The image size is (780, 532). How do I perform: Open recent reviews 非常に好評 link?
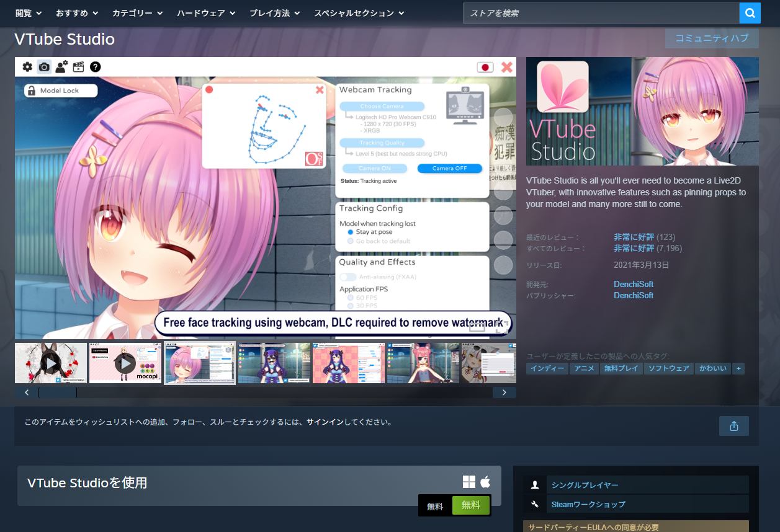point(634,237)
